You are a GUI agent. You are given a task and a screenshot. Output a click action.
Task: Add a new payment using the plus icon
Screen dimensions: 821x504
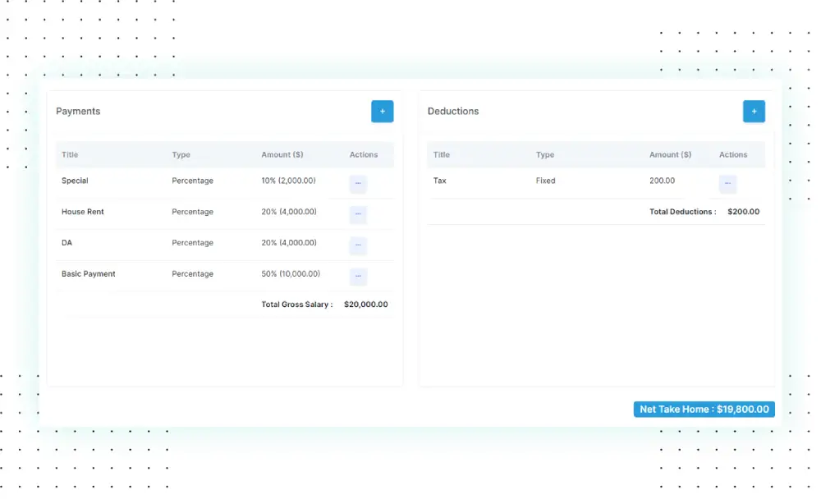(x=382, y=111)
